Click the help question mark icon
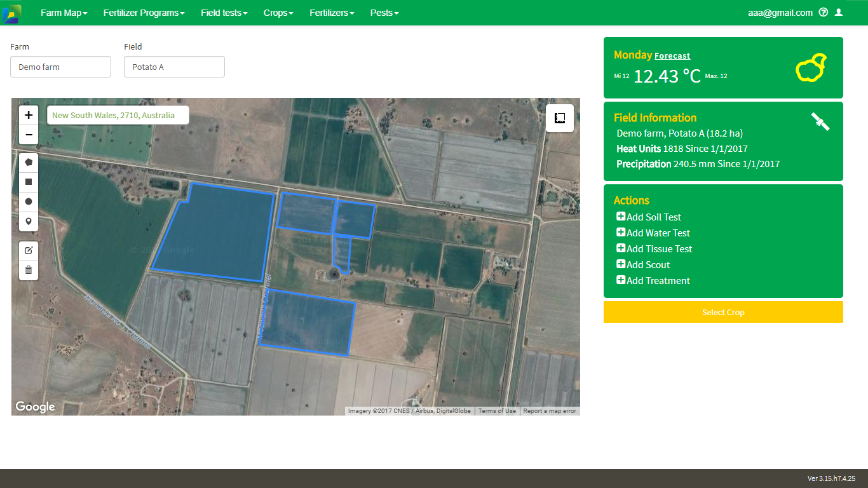Viewport: 868px width, 488px height. pos(824,12)
